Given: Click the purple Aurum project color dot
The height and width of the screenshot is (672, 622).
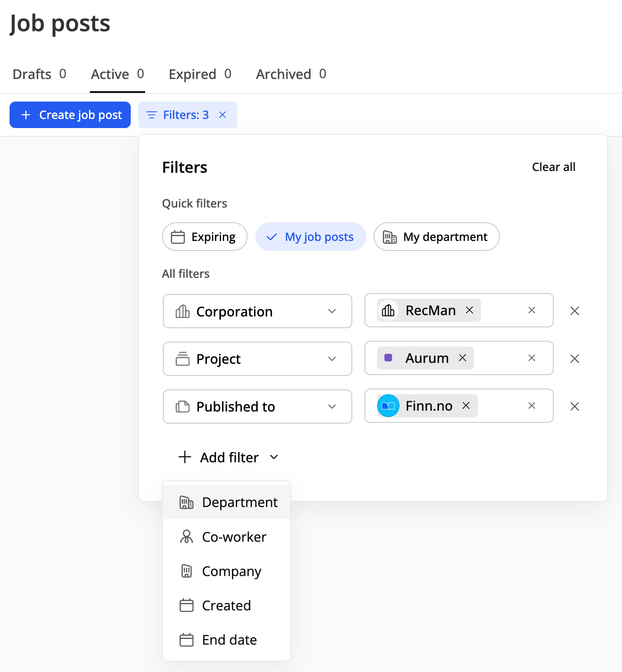Looking at the screenshot, I should click(x=388, y=358).
